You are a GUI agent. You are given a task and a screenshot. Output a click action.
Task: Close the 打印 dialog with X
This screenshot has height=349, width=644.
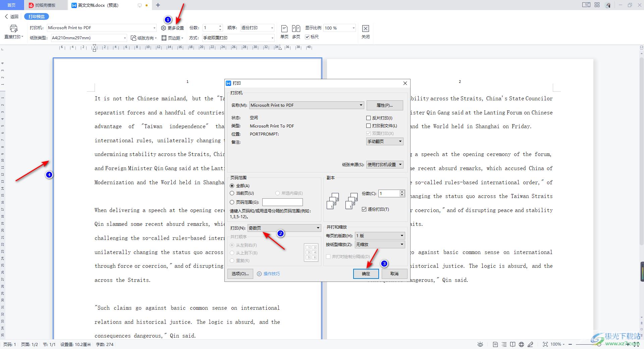pos(405,83)
